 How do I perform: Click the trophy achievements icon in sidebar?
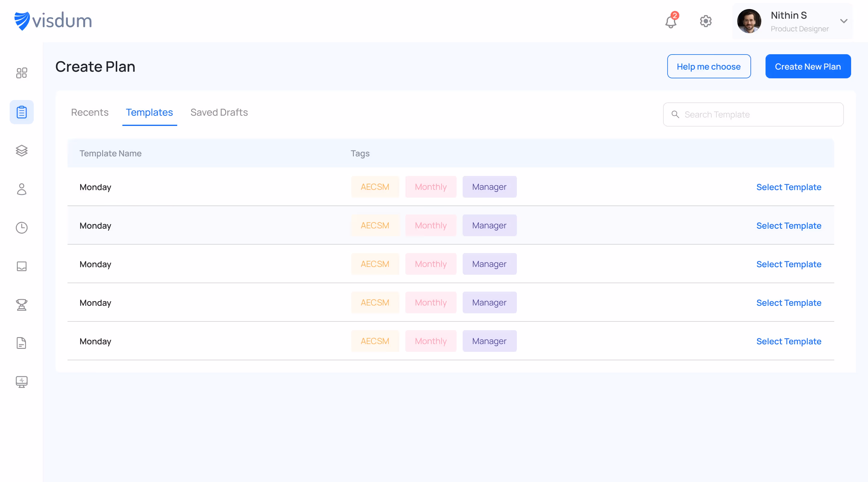coord(22,305)
